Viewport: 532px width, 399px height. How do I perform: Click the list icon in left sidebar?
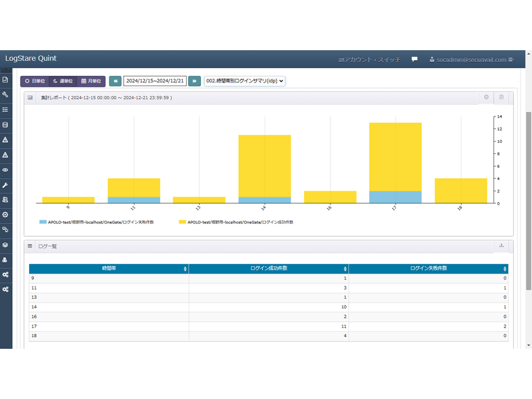[5, 110]
